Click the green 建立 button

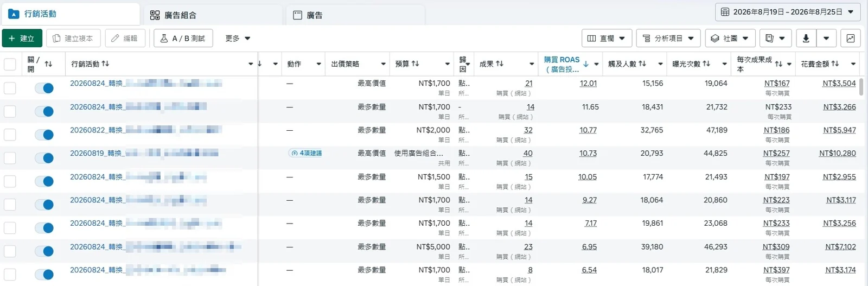pos(22,39)
